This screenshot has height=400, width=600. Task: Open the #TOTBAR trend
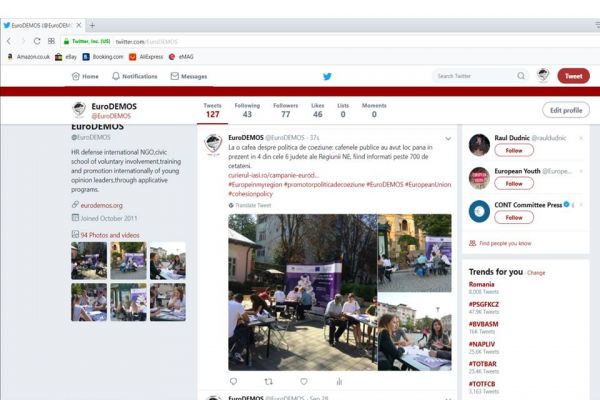coord(483,364)
